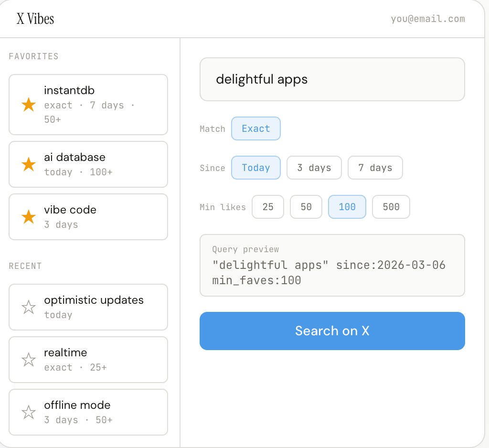This screenshot has width=489, height=448.
Task: Remove star from vibe code favorite
Action: 28,217
